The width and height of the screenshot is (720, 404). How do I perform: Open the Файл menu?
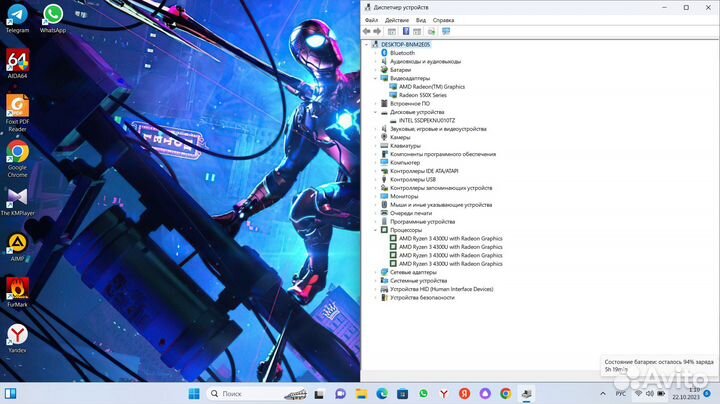(371, 20)
